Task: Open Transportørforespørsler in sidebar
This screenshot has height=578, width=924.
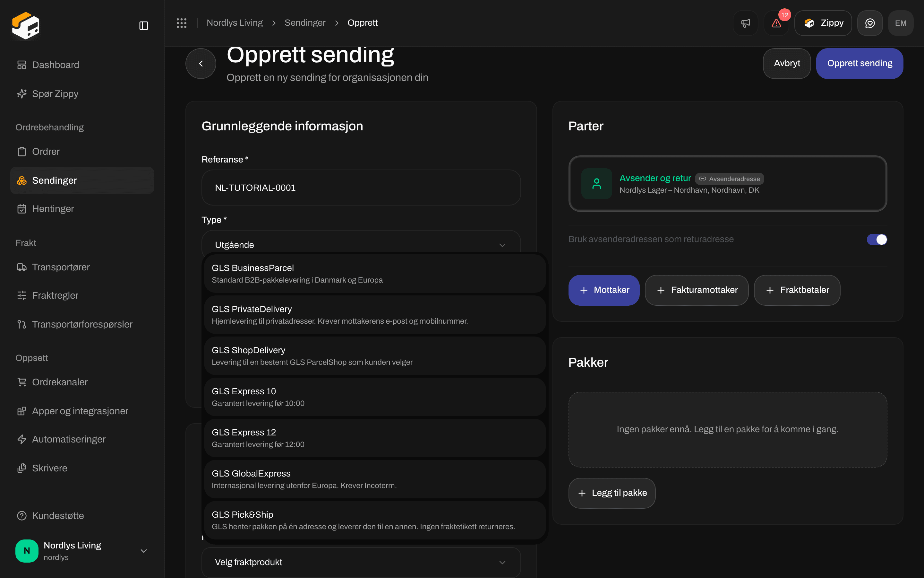Action: point(82,324)
